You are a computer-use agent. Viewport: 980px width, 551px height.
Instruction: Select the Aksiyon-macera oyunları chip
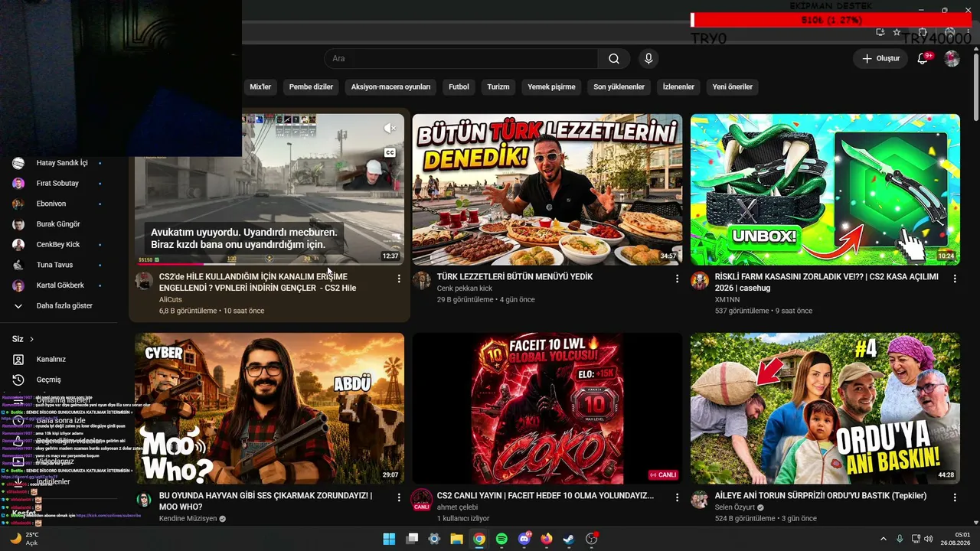point(390,87)
